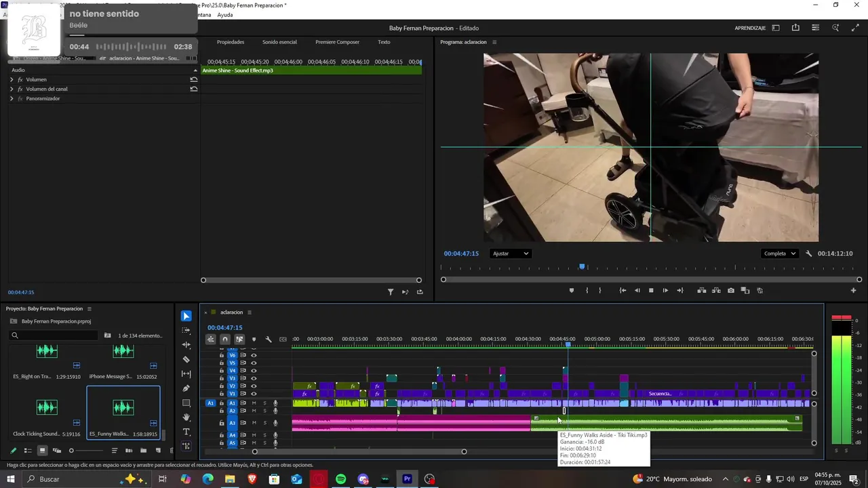The width and height of the screenshot is (868, 488).
Task: Select the Rectangle shape tool
Action: 186,403
